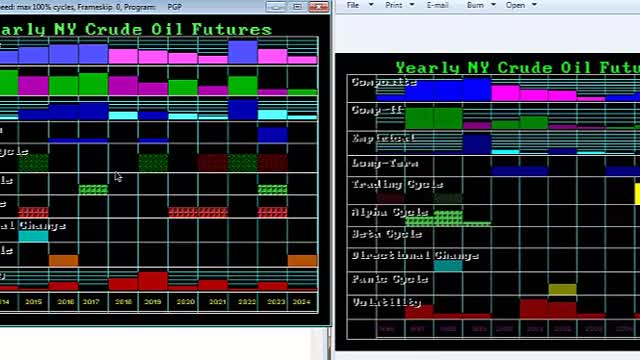
Task: Expand the arrow next to Print
Action: pos(412,5)
